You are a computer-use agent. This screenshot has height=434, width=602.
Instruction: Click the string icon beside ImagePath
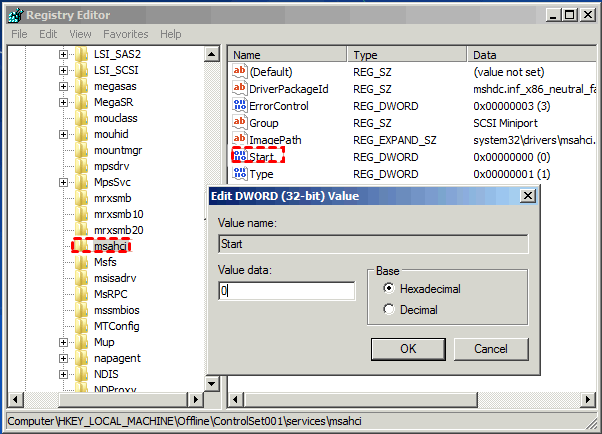240,139
